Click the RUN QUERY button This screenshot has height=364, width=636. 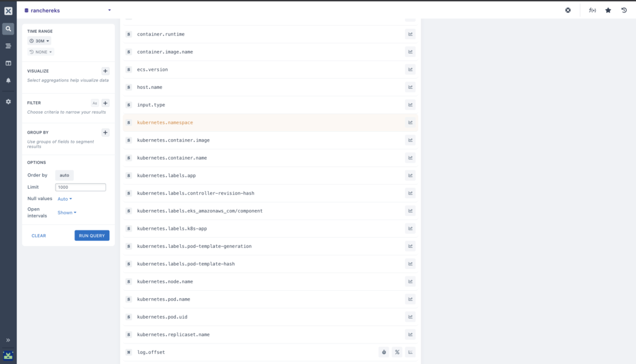click(92, 236)
